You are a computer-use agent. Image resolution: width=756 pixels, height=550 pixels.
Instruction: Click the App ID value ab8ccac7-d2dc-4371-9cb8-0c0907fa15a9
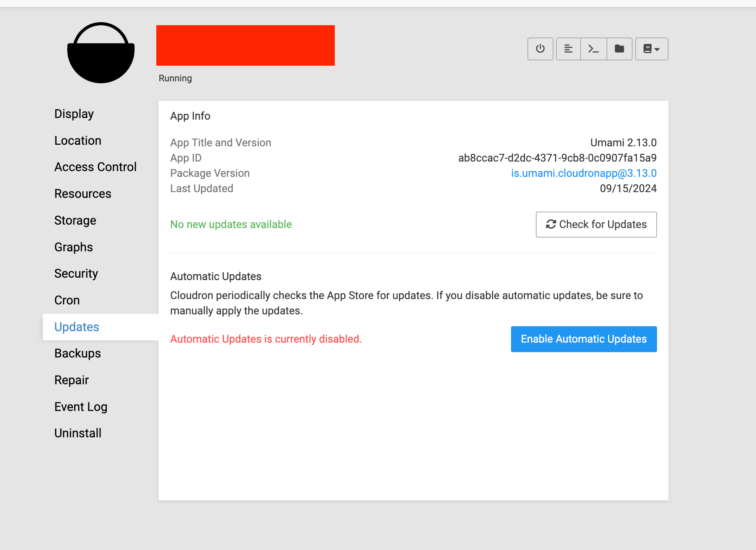[x=558, y=158]
